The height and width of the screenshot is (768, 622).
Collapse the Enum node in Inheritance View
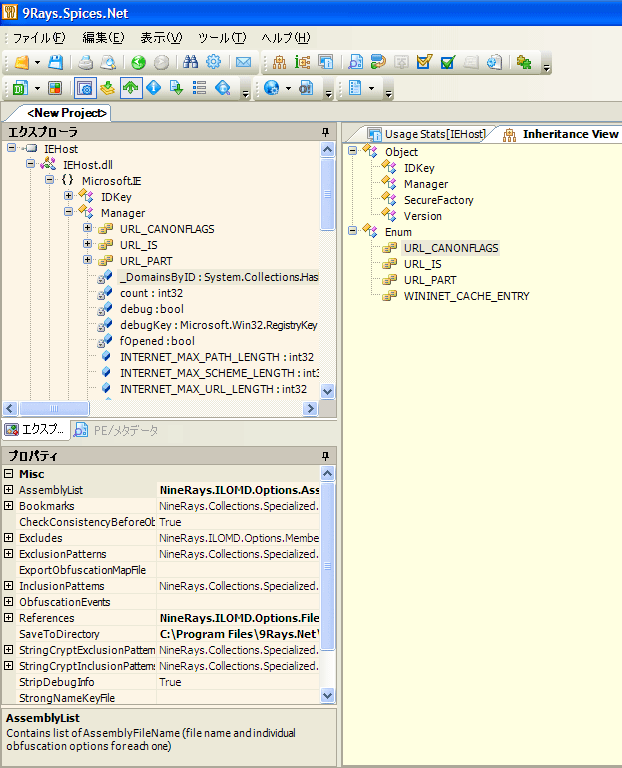tap(352, 230)
